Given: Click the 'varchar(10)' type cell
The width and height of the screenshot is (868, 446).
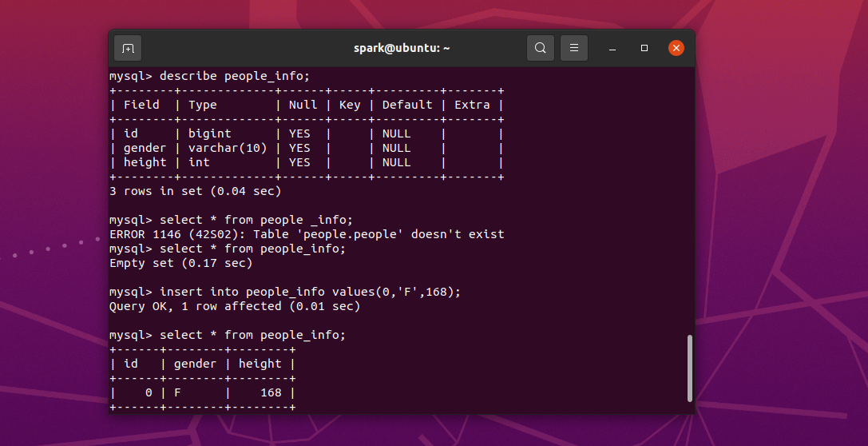Looking at the screenshot, I should (x=228, y=148).
